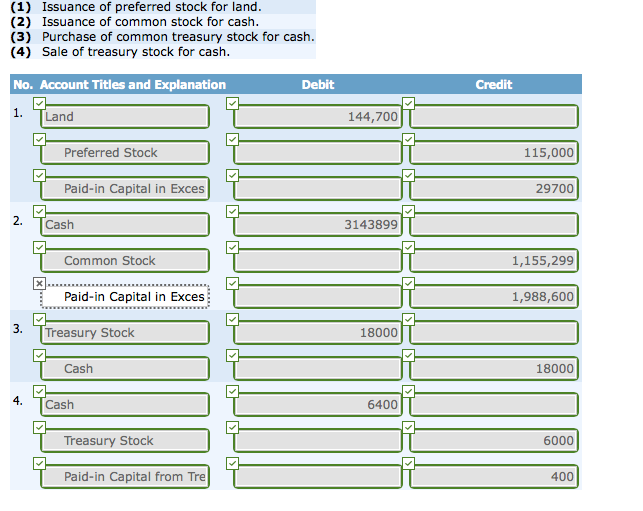The image size is (643, 511).
Task: Click the green checkmark beside Treasury Stock in entry 4
Action: pyautogui.click(x=39, y=427)
